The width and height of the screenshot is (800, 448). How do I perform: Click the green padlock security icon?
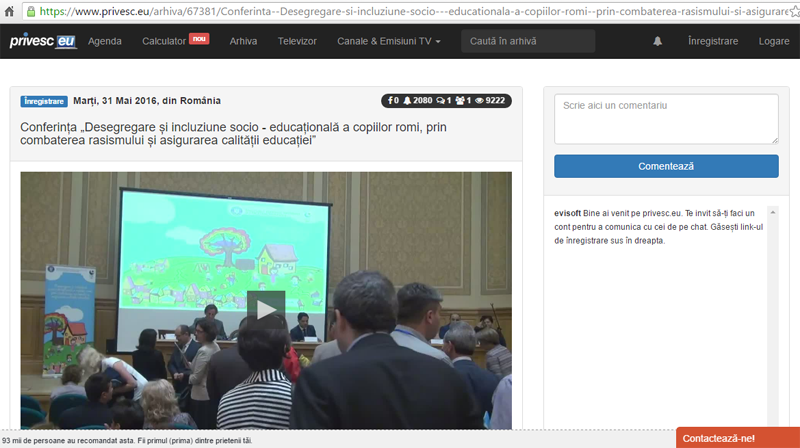pos(31,11)
